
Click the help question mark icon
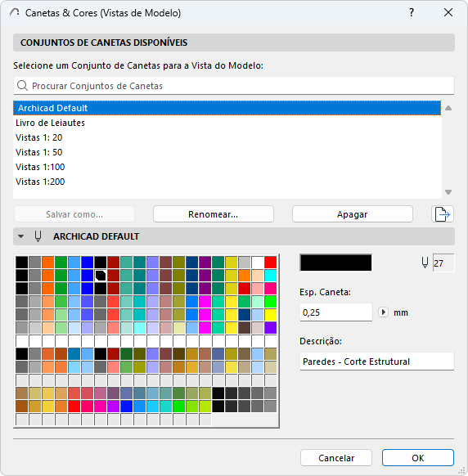(x=412, y=13)
